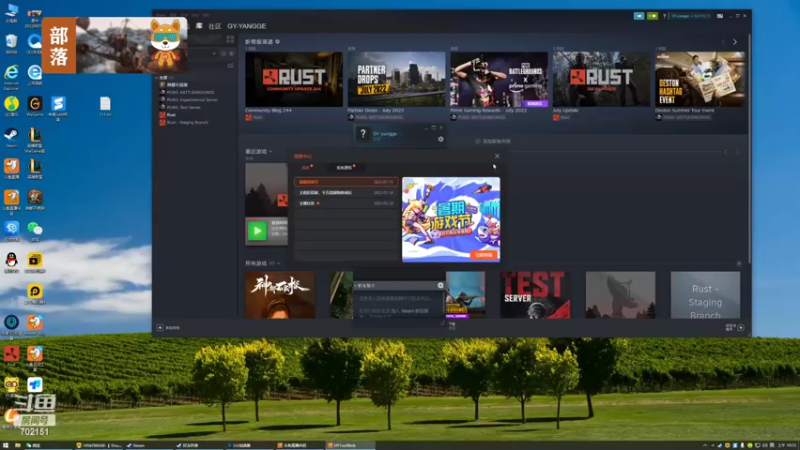Select the 库 (Library) navigation item
The image size is (800, 450).
(x=199, y=26)
